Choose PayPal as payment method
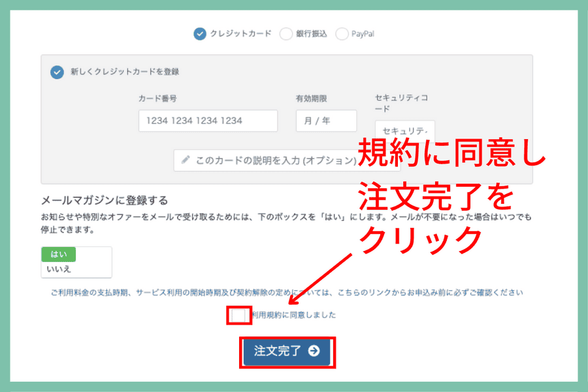 pyautogui.click(x=342, y=34)
